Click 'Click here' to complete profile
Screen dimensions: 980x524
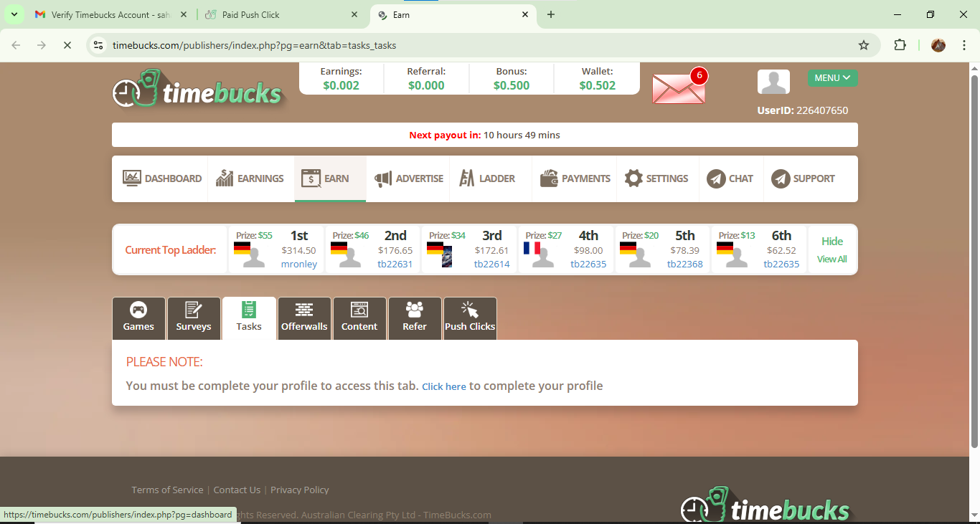pos(444,386)
